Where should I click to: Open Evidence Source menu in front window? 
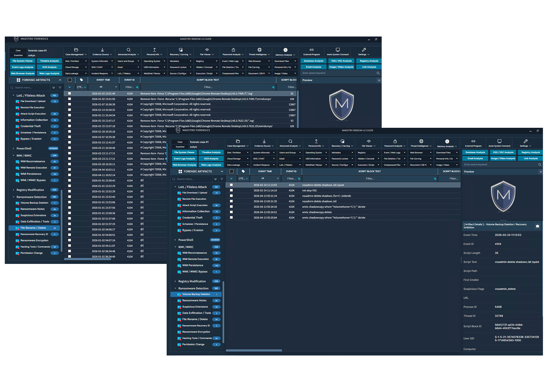coord(264,143)
